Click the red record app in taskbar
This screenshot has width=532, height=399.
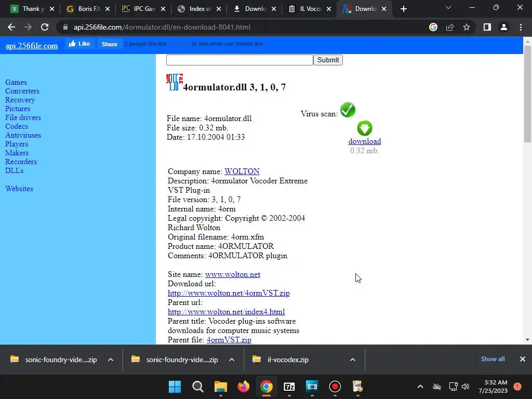tap(335, 387)
